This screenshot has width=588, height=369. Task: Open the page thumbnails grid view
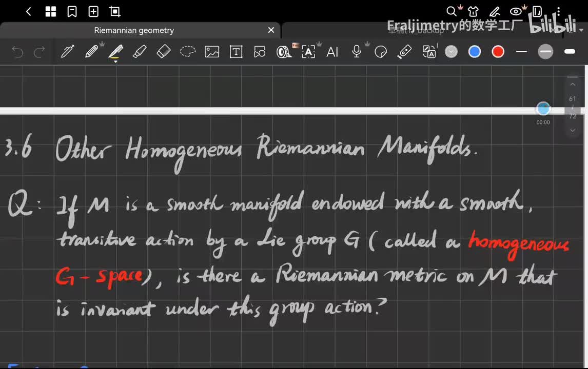51,12
